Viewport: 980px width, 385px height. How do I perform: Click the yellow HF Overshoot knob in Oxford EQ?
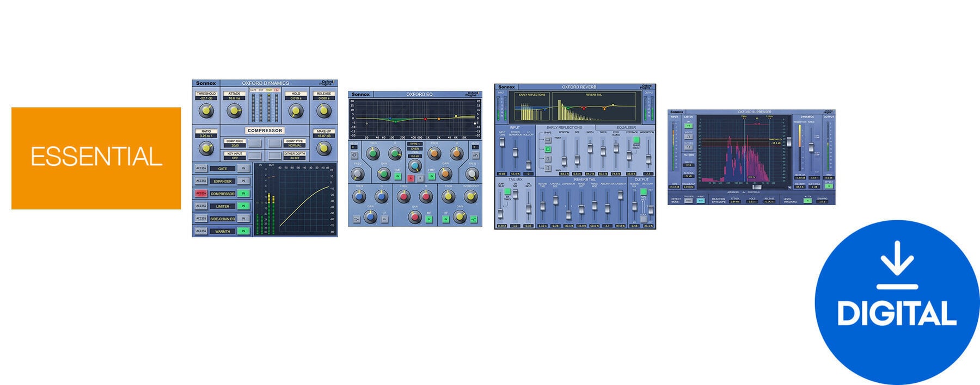470,196
